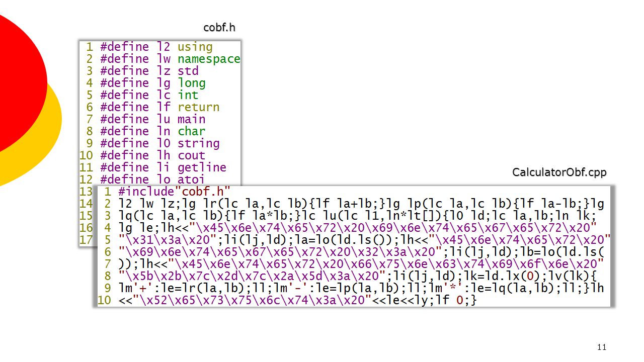Click code line 9 starting "lm'+':le=lr"
The image size is (644, 362).
(x=361, y=288)
